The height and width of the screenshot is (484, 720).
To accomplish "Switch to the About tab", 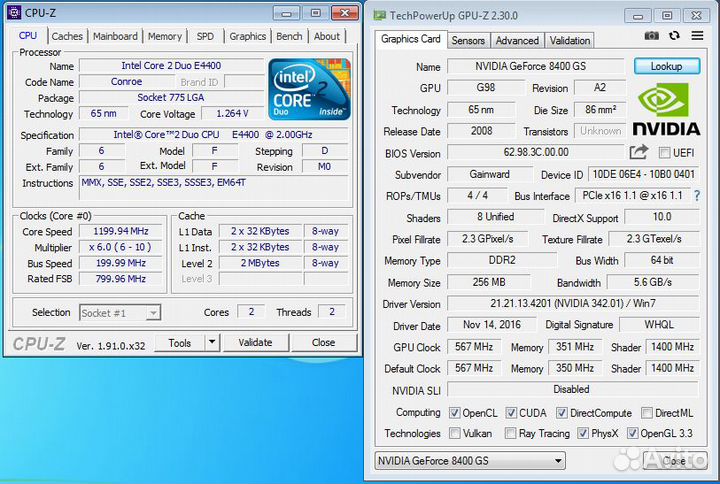I will (326, 36).
